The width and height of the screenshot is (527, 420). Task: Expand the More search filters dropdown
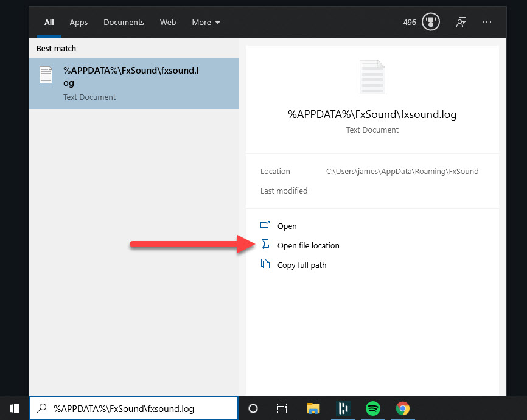[x=206, y=22]
